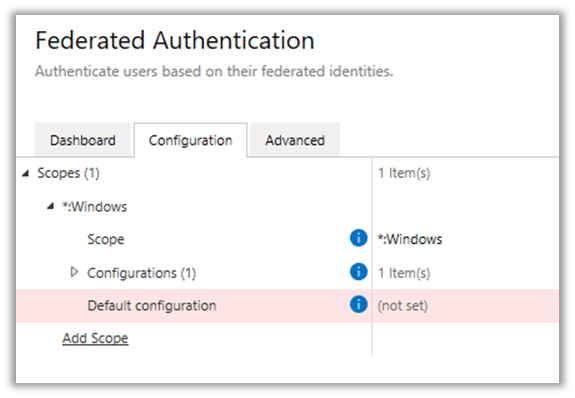Select the Default configuration label
The height and width of the screenshot is (398, 575).
click(x=152, y=306)
